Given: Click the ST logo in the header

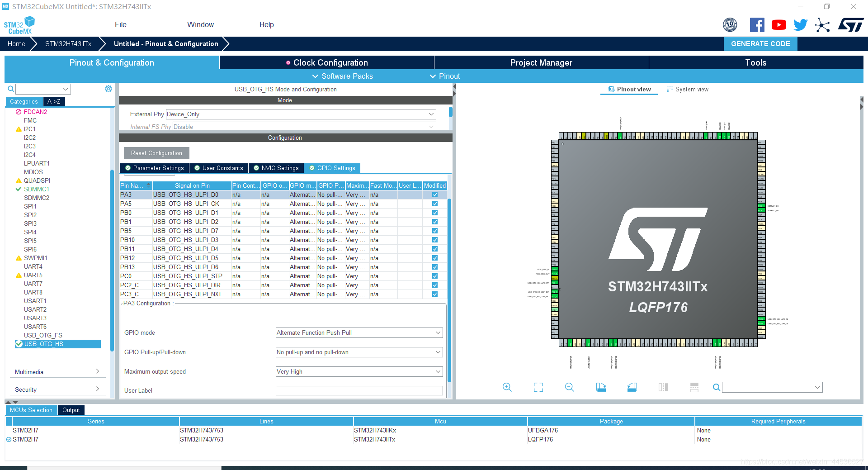Looking at the screenshot, I should [x=851, y=25].
